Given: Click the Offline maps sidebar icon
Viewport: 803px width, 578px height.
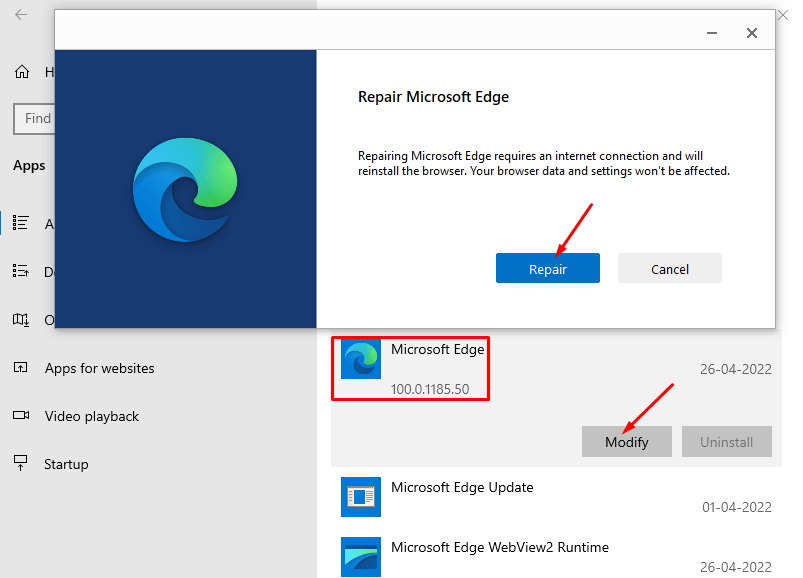Looking at the screenshot, I should pyautogui.click(x=21, y=320).
